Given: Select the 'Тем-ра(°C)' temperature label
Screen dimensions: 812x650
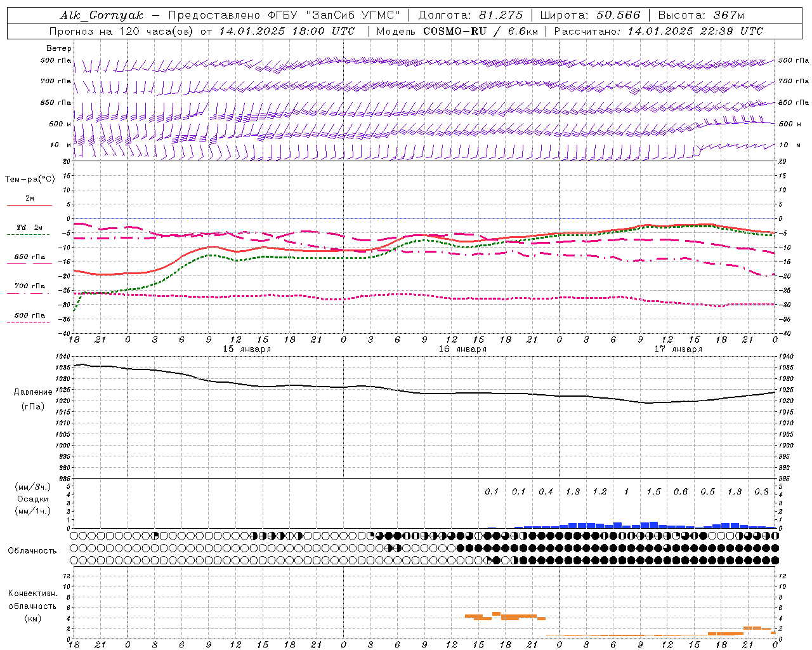Looking at the screenshot, I should [30, 180].
